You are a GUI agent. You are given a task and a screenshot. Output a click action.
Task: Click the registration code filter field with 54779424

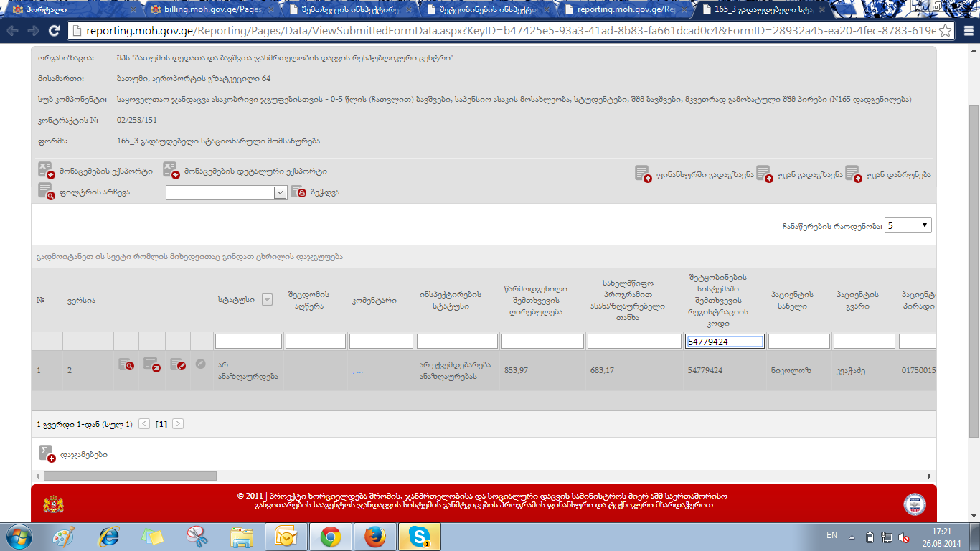tap(724, 342)
